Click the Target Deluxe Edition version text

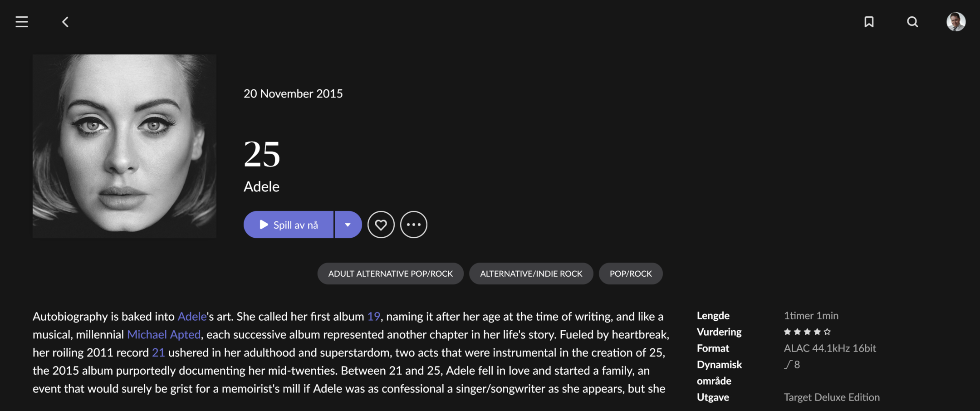tap(832, 397)
